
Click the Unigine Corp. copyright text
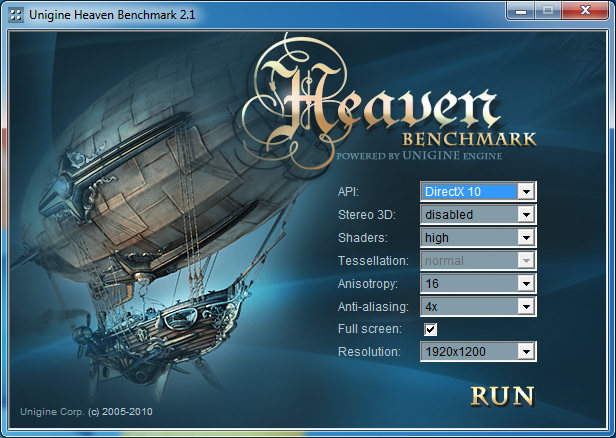tap(86, 412)
